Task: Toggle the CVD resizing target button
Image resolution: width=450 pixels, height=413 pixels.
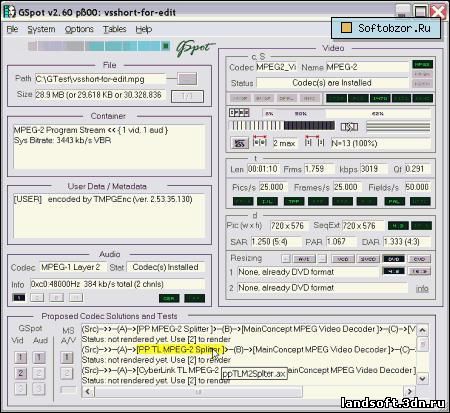Action: click(419, 259)
